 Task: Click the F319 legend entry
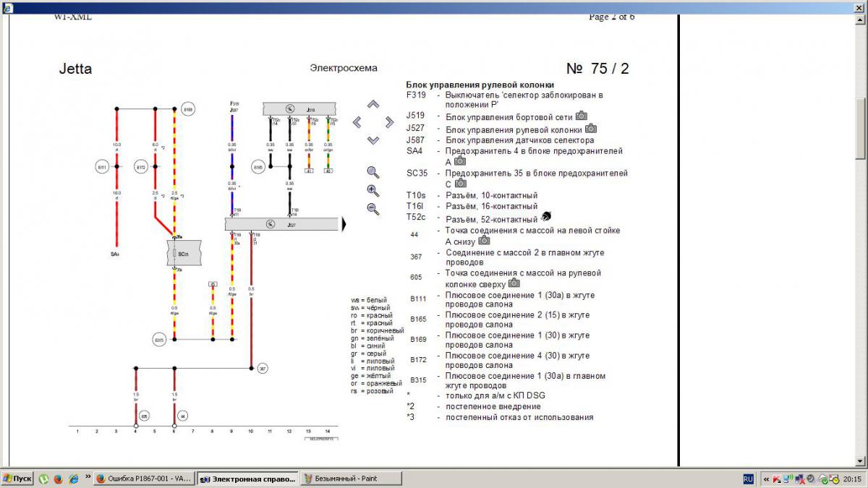(x=416, y=95)
